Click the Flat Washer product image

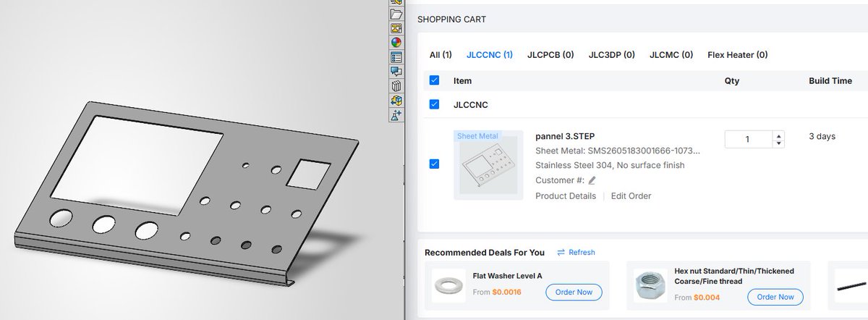(448, 285)
